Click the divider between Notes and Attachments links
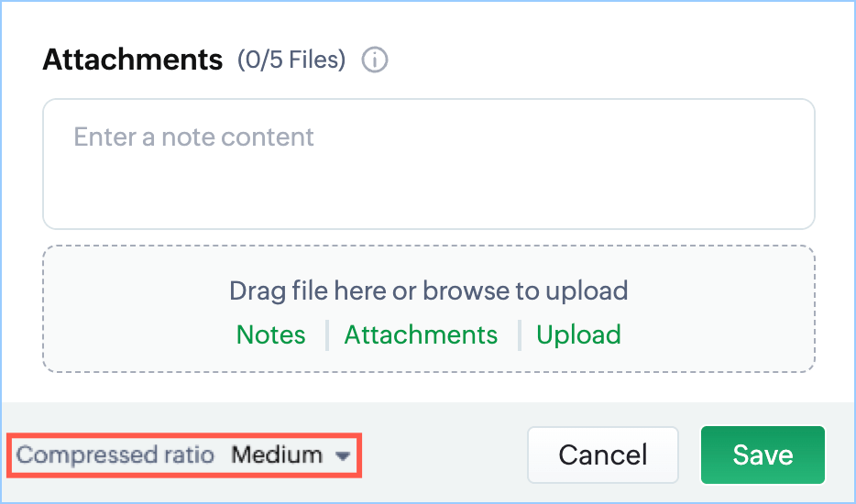This screenshot has height=504, width=856. point(326,335)
